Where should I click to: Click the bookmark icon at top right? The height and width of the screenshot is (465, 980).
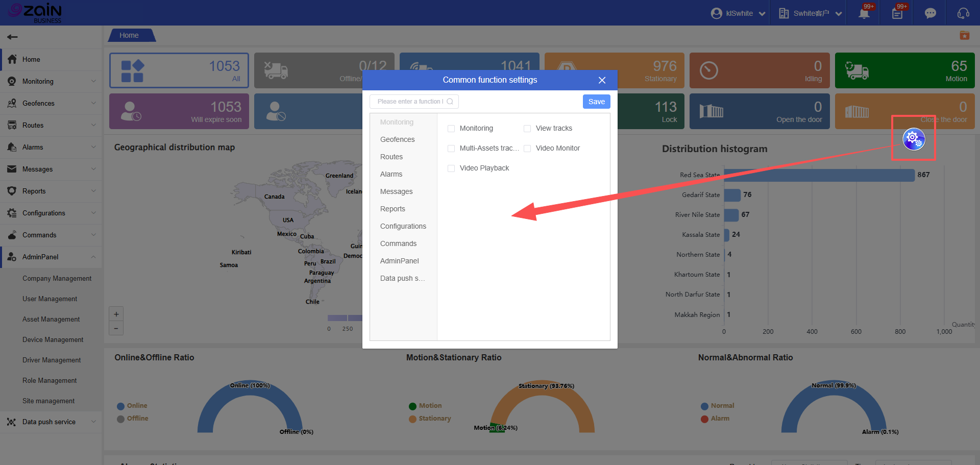coord(964,35)
